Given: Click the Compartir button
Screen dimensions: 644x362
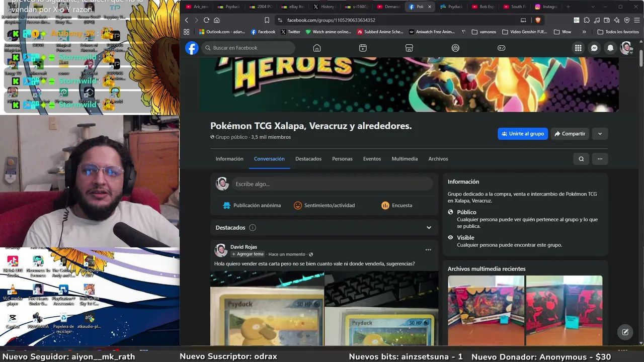Looking at the screenshot, I should (x=570, y=134).
